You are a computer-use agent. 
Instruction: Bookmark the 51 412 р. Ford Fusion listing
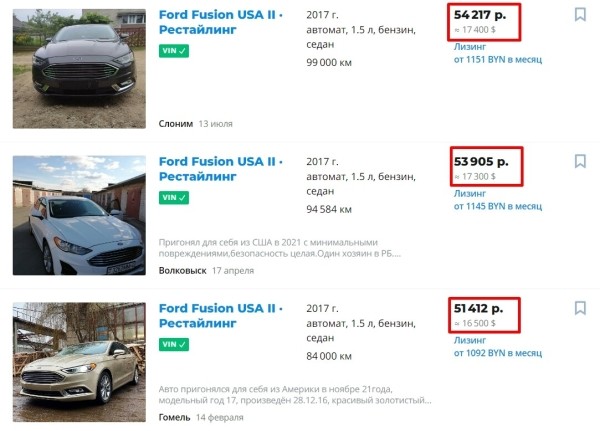tap(580, 308)
